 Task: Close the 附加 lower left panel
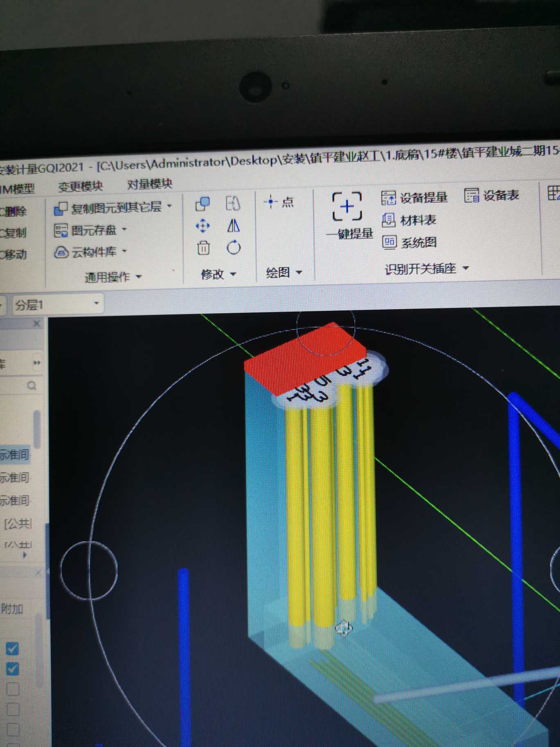39,573
